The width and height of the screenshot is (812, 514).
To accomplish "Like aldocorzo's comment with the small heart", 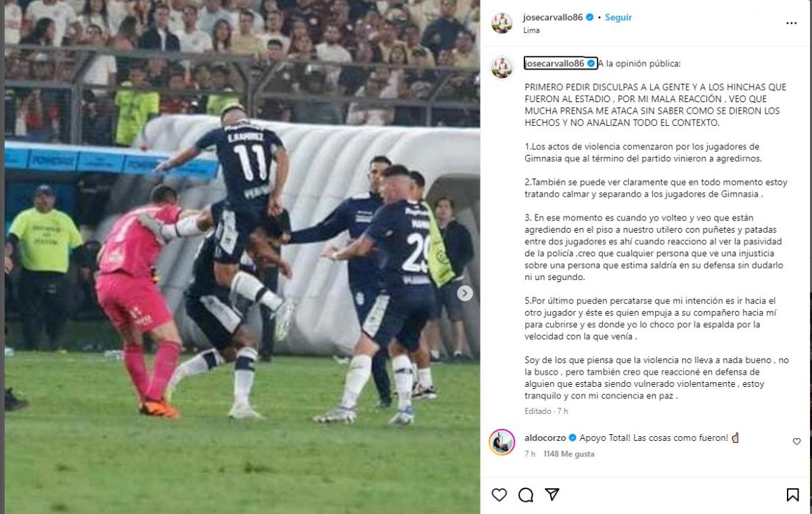I will (x=796, y=441).
